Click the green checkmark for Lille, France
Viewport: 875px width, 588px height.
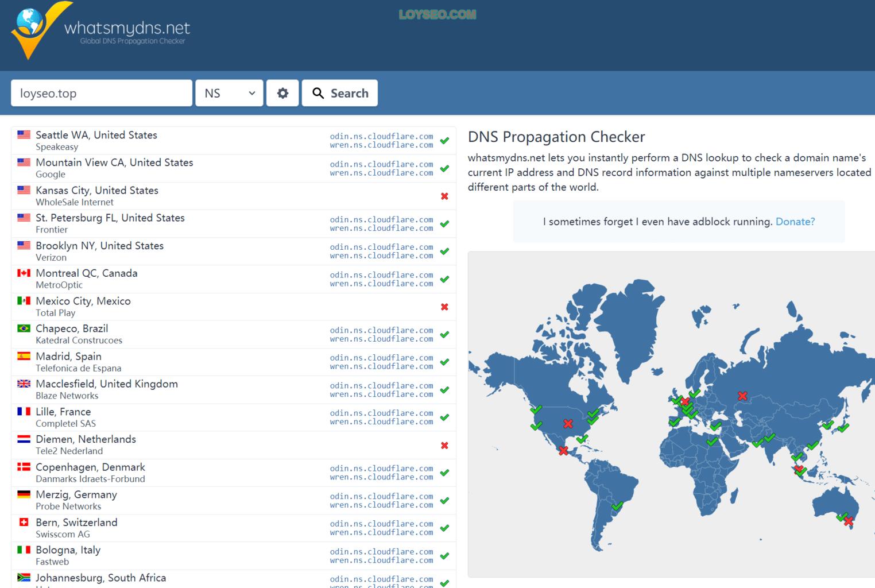click(x=444, y=417)
